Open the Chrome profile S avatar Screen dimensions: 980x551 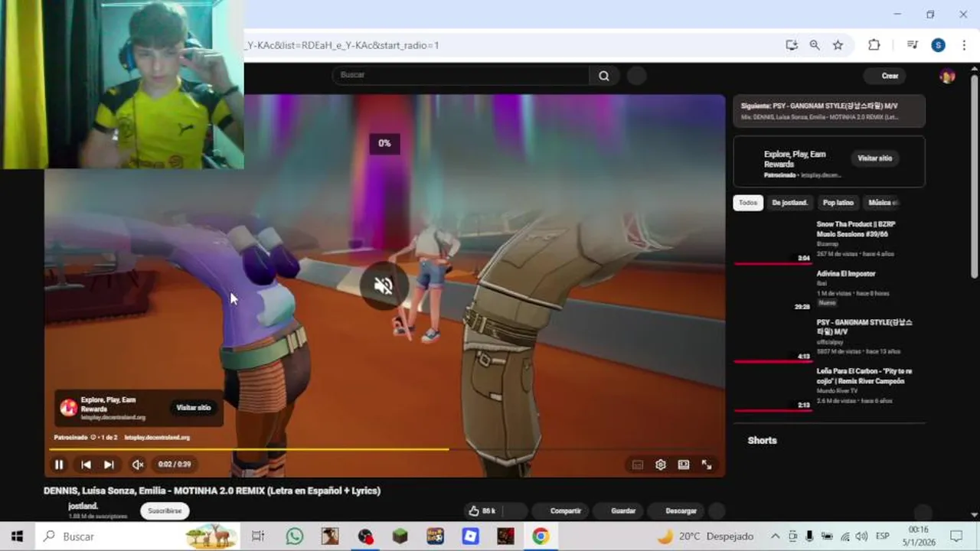click(x=938, y=45)
